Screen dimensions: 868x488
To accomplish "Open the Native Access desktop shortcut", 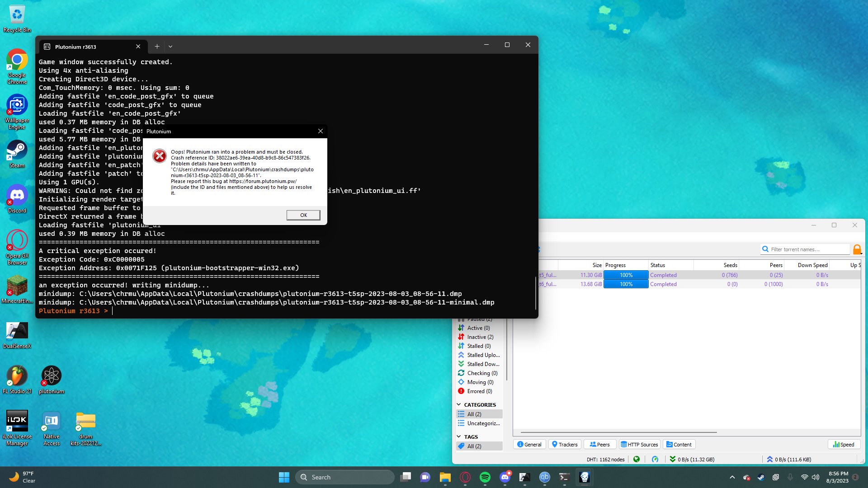I will click(52, 428).
